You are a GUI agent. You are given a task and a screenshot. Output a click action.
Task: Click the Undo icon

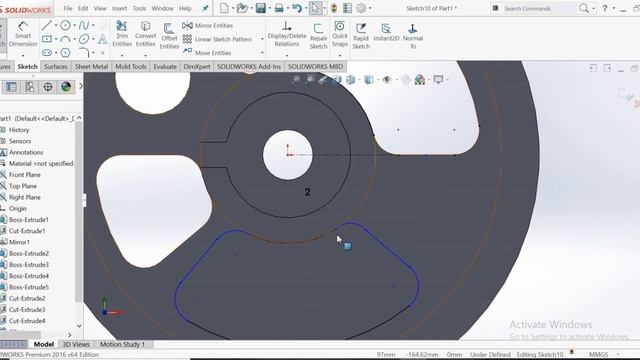tap(297, 8)
